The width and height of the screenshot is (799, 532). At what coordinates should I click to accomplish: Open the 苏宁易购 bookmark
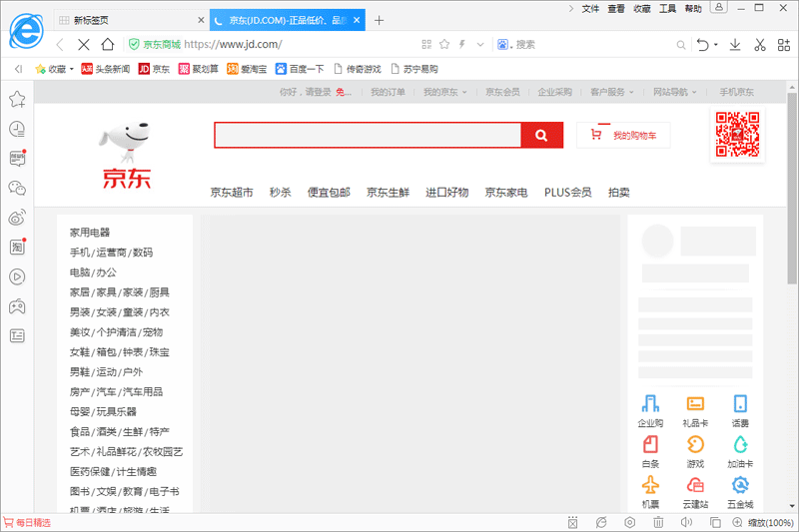coord(414,69)
